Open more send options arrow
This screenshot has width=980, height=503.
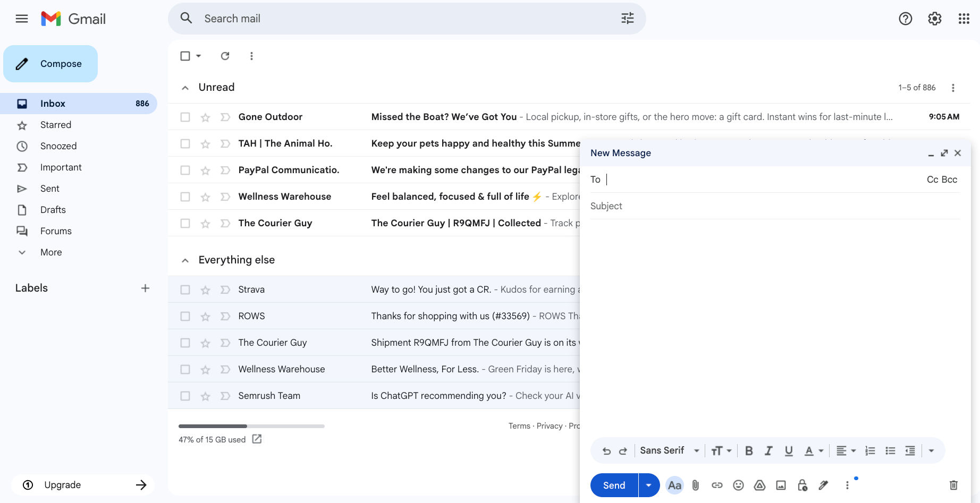tap(649, 485)
